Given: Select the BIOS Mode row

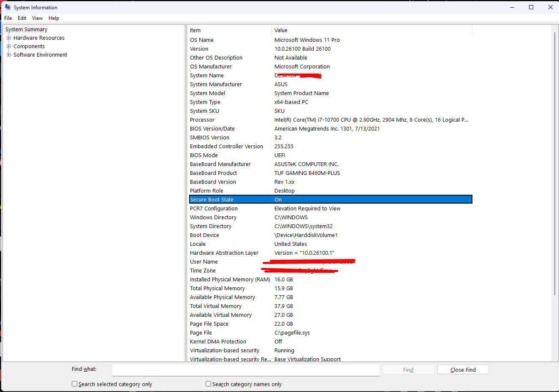Looking at the screenshot, I should [331, 155].
